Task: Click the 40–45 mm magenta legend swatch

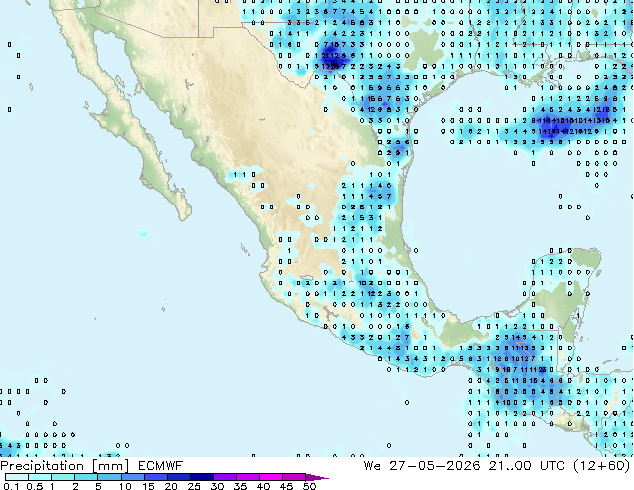Action: tap(271, 477)
